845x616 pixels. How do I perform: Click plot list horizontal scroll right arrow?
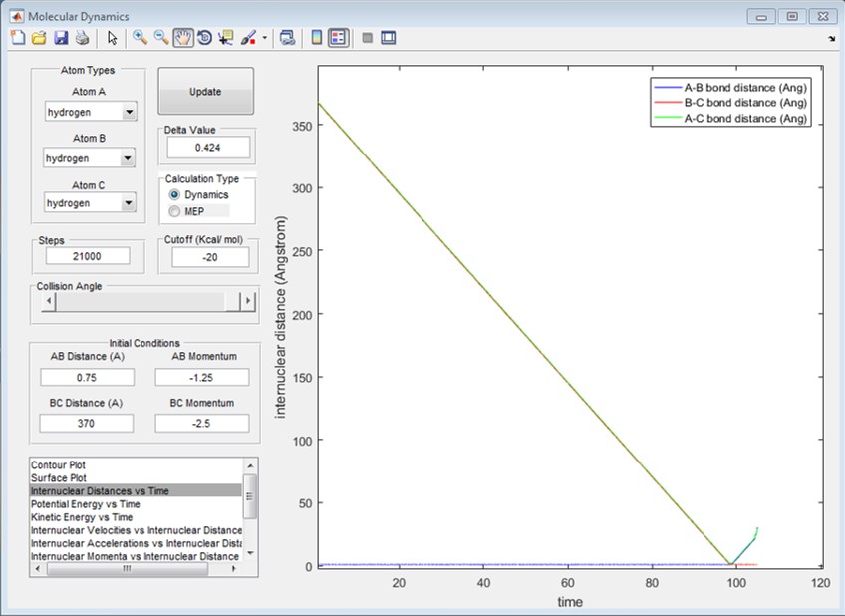234,568
